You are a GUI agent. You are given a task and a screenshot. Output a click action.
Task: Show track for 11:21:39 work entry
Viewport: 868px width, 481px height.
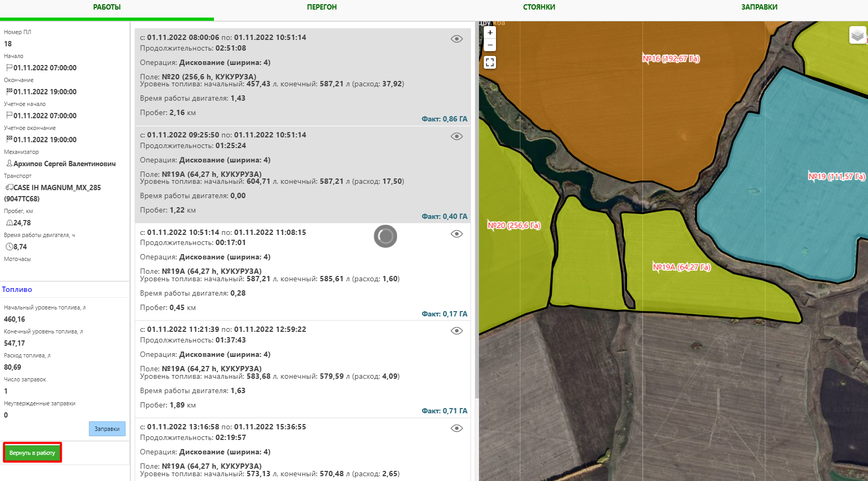[456, 331]
